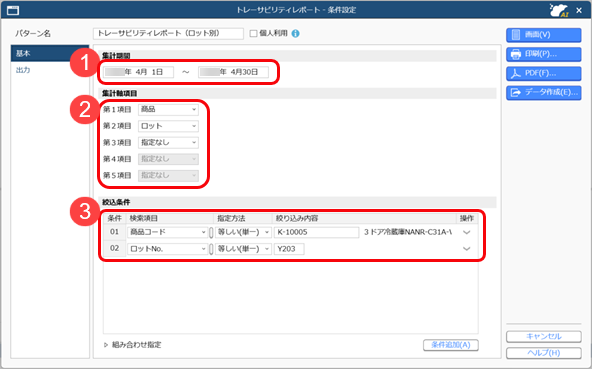This screenshot has width=592, height=369.
Task: Open the 第3項目 dropdown showing 指定なし
Action: point(168,142)
